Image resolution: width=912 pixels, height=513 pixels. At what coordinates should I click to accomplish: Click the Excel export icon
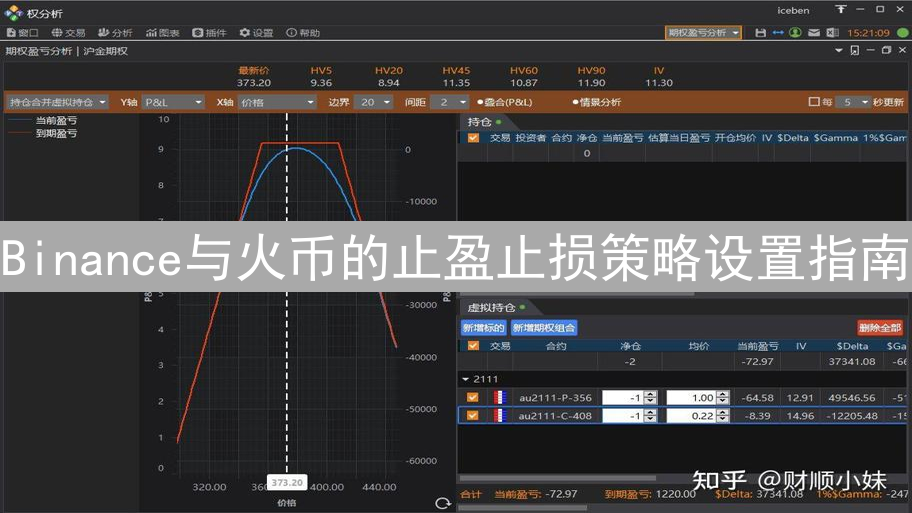tap(832, 33)
